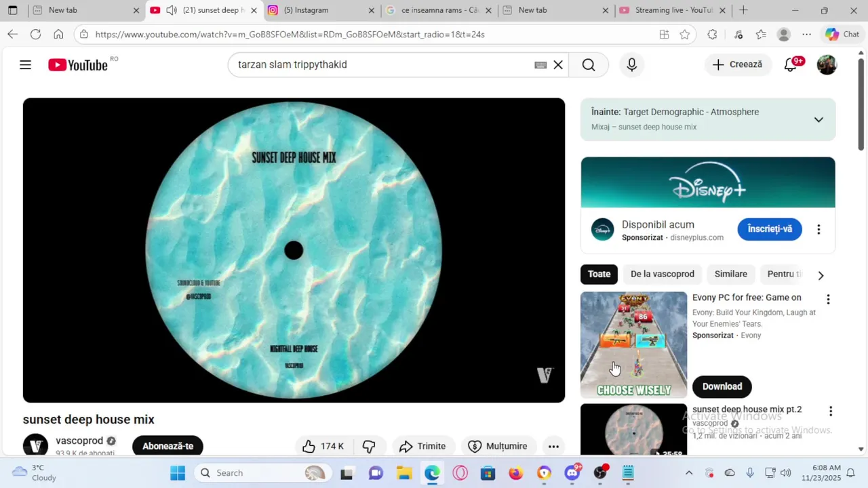
Task: Open options for sunset deep house mix pt.2
Action: (830, 411)
